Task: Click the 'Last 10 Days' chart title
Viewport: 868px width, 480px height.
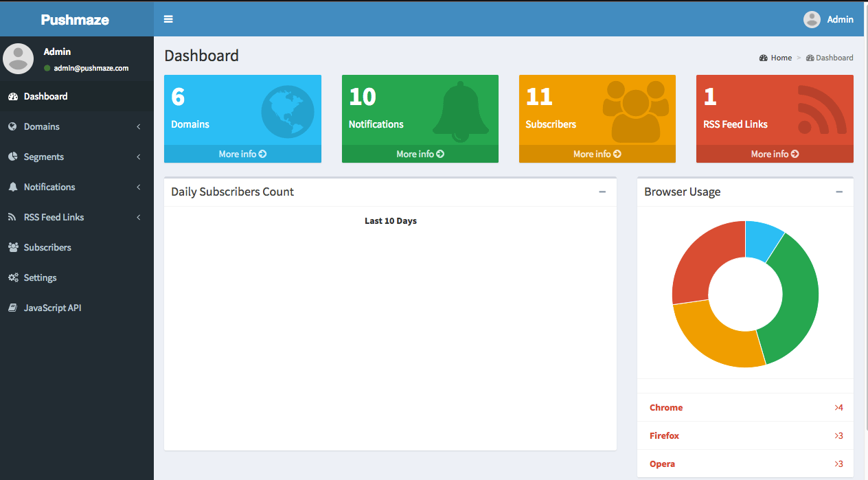Action: [391, 221]
